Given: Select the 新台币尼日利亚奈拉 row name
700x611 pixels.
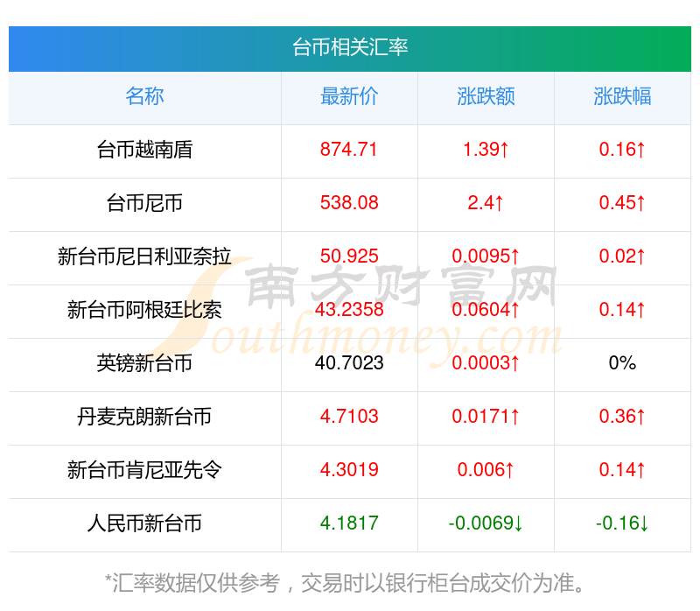Looking at the screenshot, I should (144, 256).
